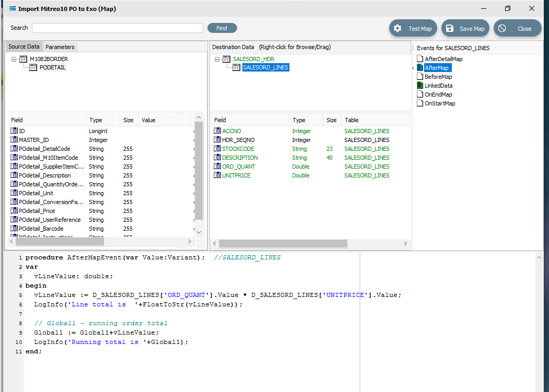Select the LinkedData event
The height and width of the screenshot is (392, 549).
(438, 86)
